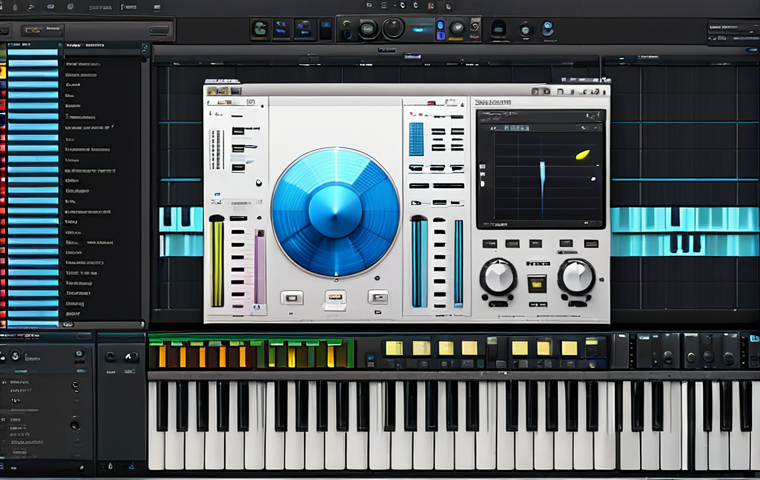Click the yellow-green vertical fader in the plugin

coord(217,262)
